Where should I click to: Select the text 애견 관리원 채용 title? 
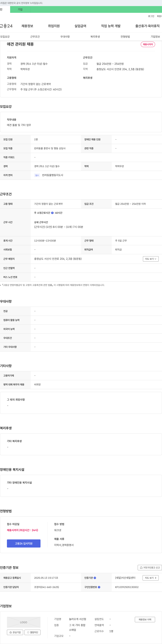(x=20, y=44)
